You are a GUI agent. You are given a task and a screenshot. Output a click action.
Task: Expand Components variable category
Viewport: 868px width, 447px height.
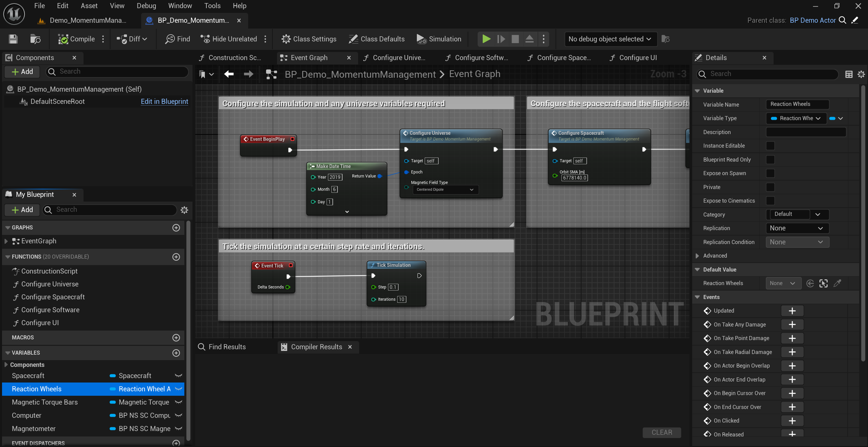click(6, 365)
